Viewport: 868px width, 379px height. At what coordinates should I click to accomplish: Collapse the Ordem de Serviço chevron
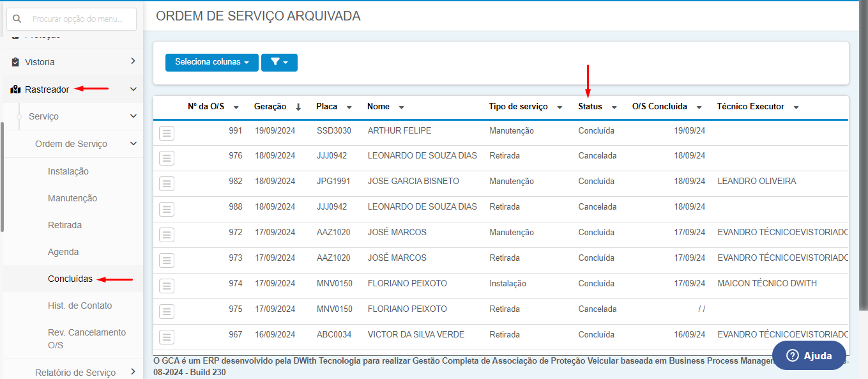(133, 144)
